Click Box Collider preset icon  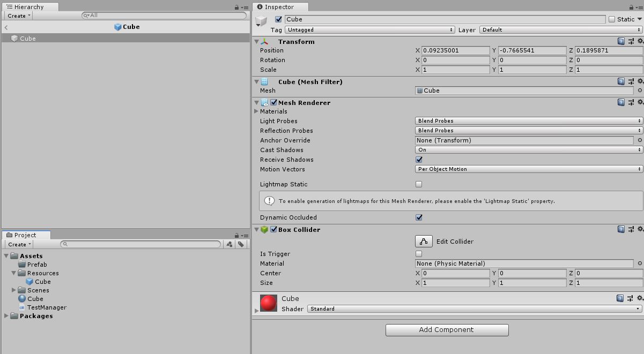[631, 230]
